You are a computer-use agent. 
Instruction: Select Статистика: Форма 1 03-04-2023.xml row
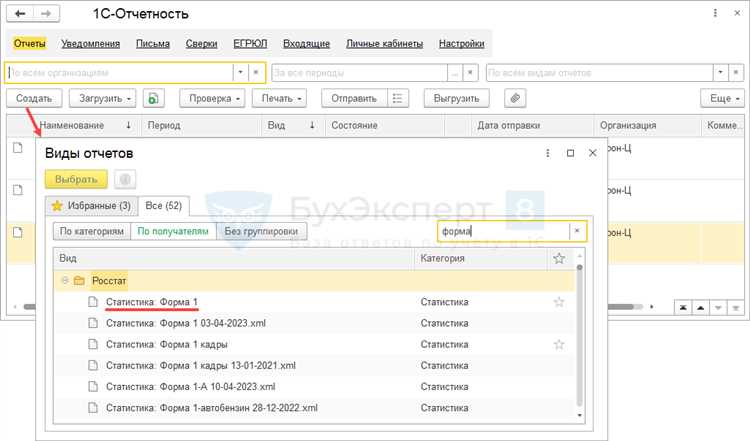[313, 323]
